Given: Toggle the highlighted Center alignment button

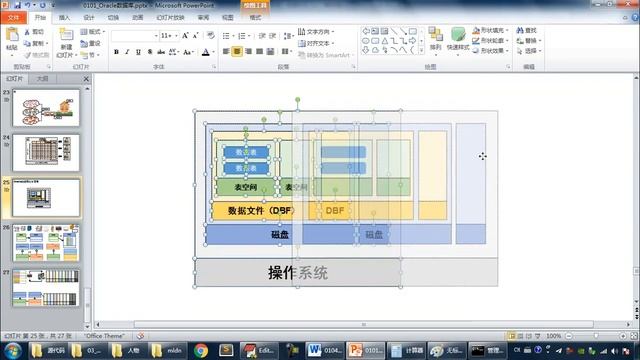Looking at the screenshot, I should pyautogui.click(x=237, y=51).
